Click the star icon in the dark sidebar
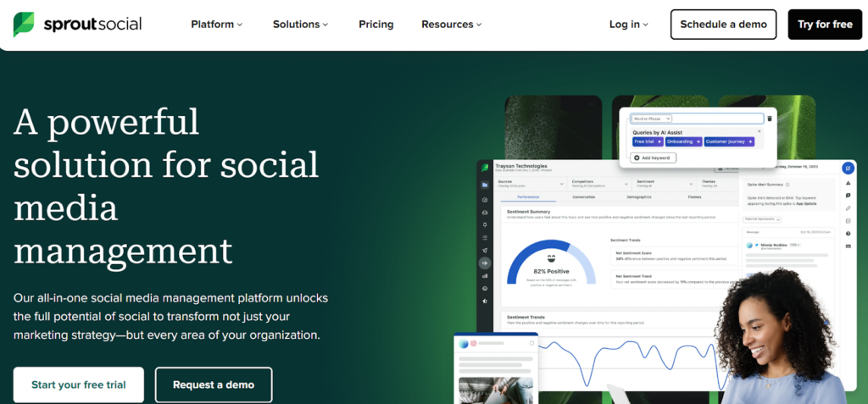 (485, 300)
